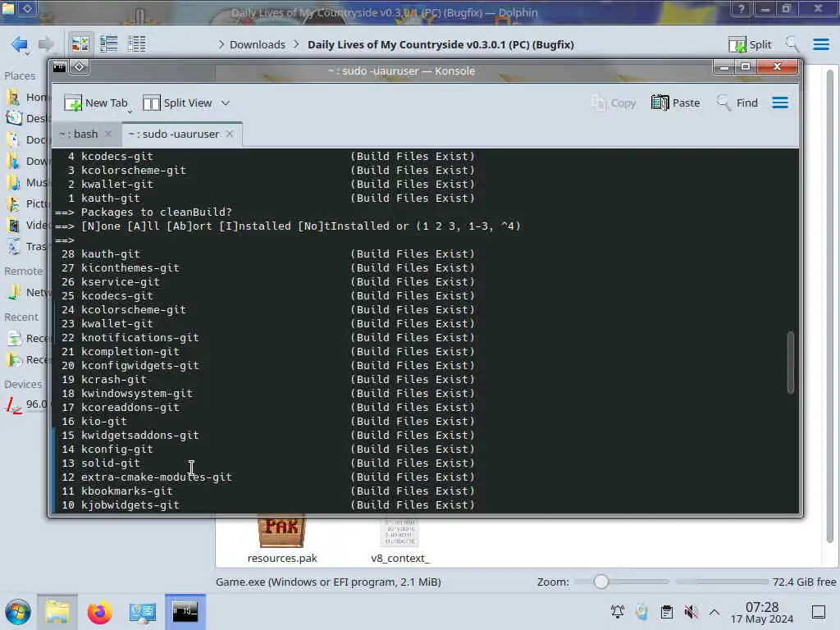
Task: Open the Music place icon
Action: pyautogui.click(x=14, y=183)
